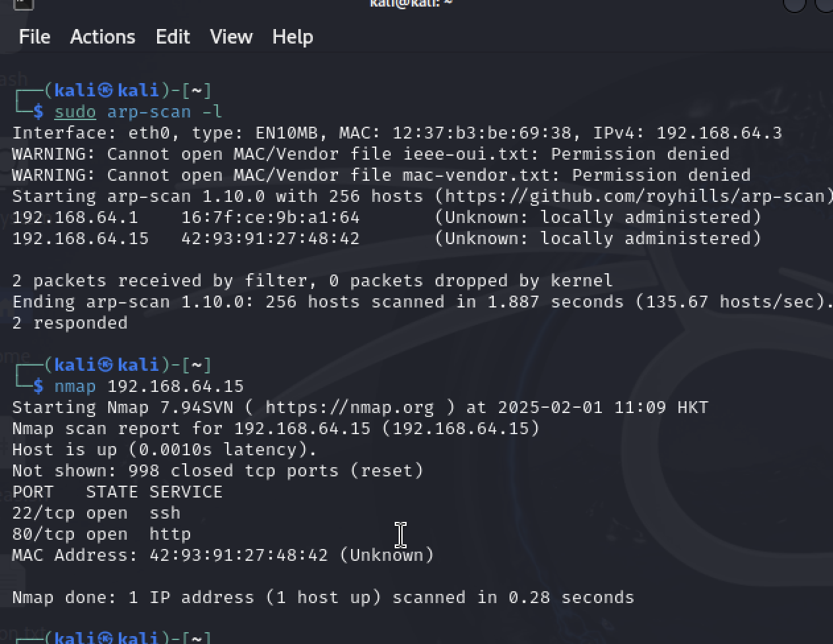
Task: Open the File menu
Action: [x=34, y=37]
